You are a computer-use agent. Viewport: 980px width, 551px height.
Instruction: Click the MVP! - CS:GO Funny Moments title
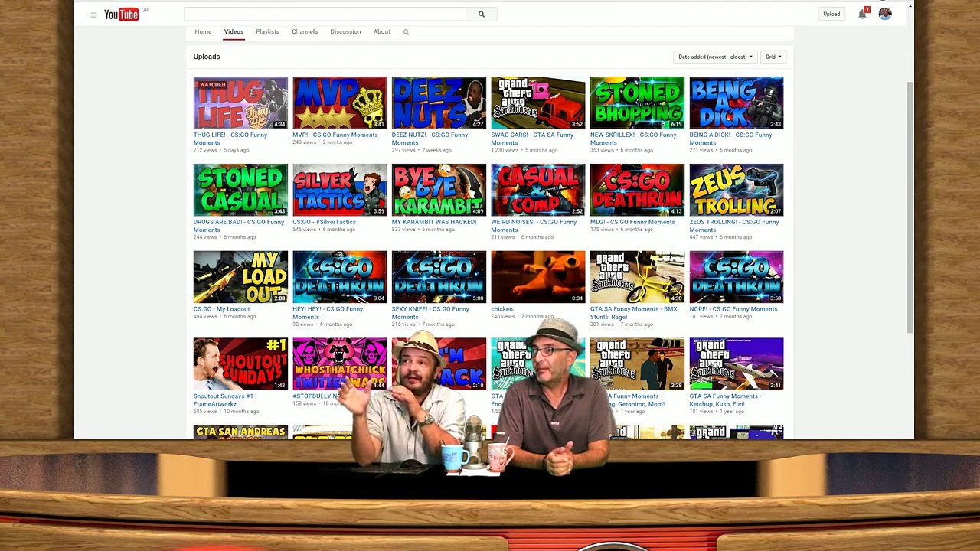coord(335,135)
